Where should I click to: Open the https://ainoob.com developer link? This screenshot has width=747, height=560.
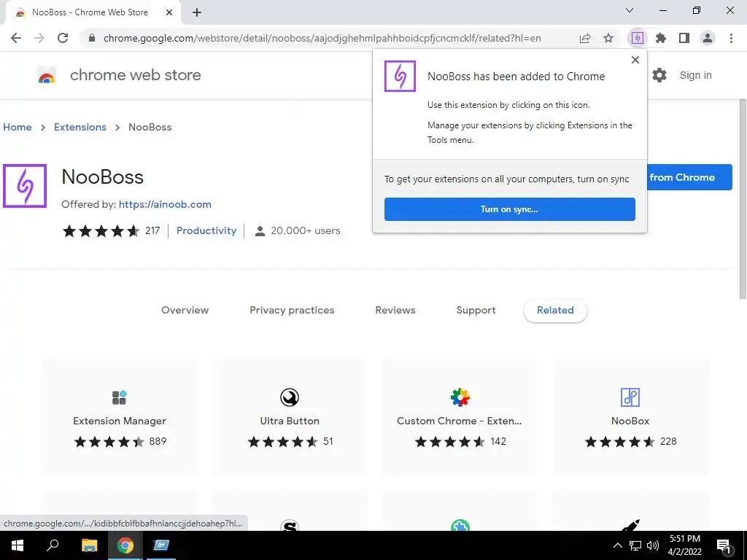[165, 204]
